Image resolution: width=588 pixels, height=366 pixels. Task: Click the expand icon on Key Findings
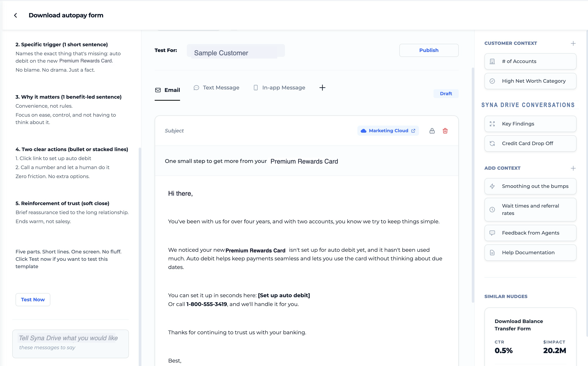492,124
